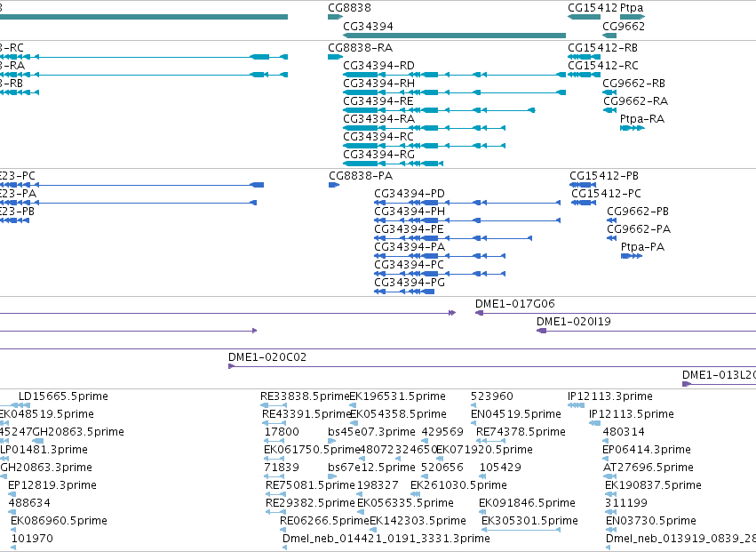756x552 pixels.
Task: Click EST RE33838.5prime
Action: [x=304, y=396]
